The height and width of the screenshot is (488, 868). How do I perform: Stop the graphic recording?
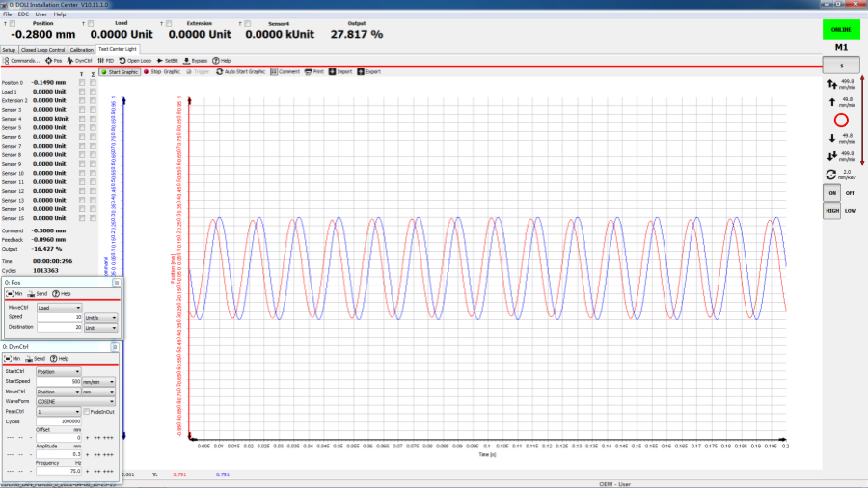[x=162, y=72]
